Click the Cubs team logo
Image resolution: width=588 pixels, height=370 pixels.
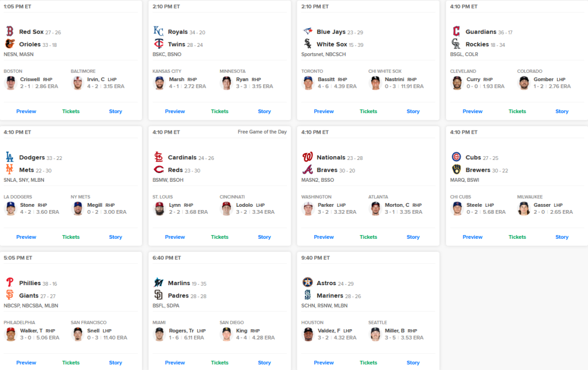pos(456,157)
